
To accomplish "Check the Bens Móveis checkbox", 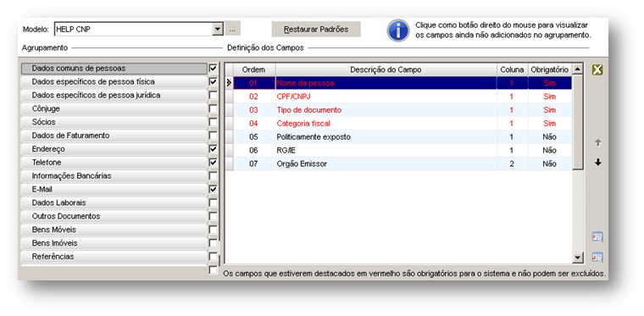I will click(x=213, y=230).
